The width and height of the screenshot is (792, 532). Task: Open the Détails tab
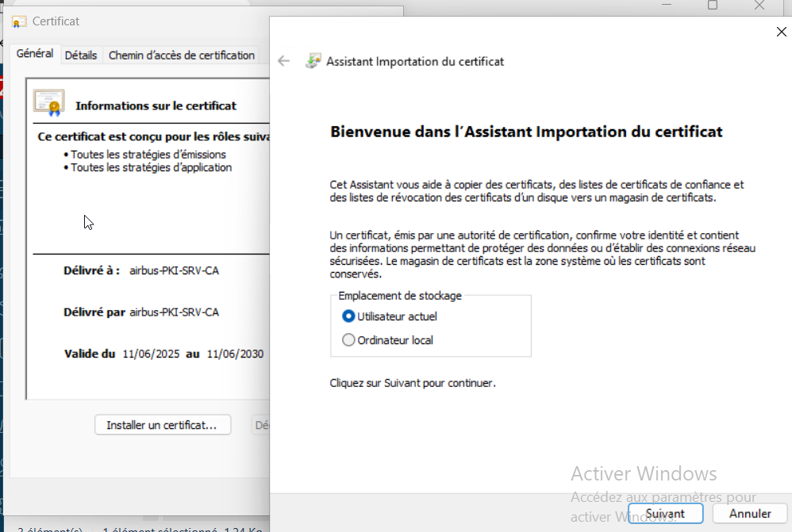click(81, 55)
